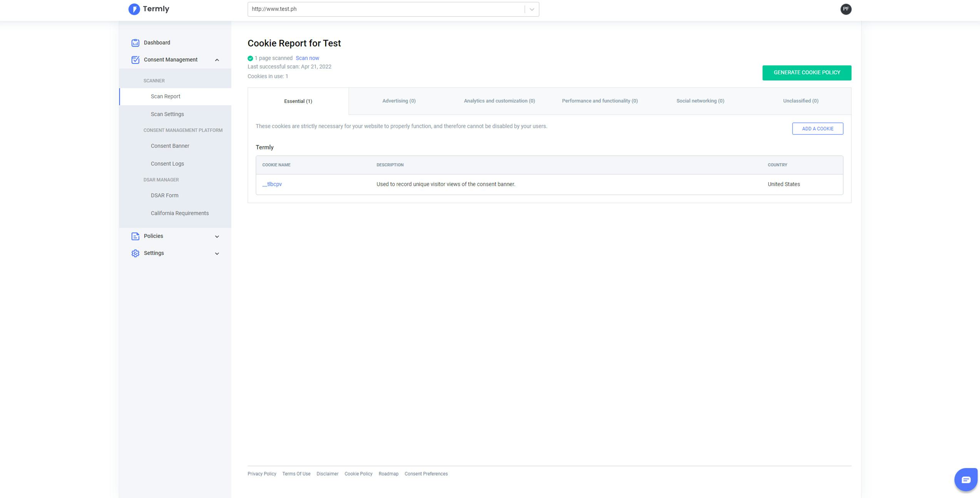Open the chat support widget
The height and width of the screenshot is (498, 980).
(967, 479)
